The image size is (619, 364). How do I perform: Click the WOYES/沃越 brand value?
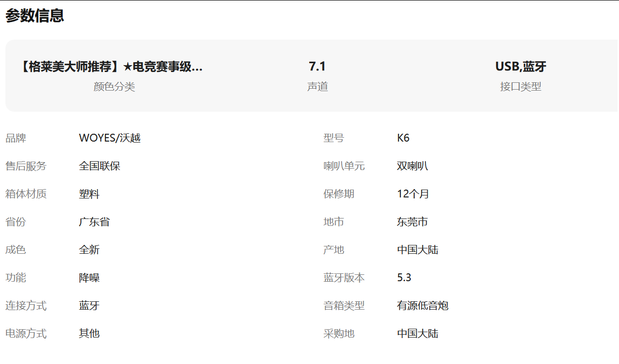[110, 138]
